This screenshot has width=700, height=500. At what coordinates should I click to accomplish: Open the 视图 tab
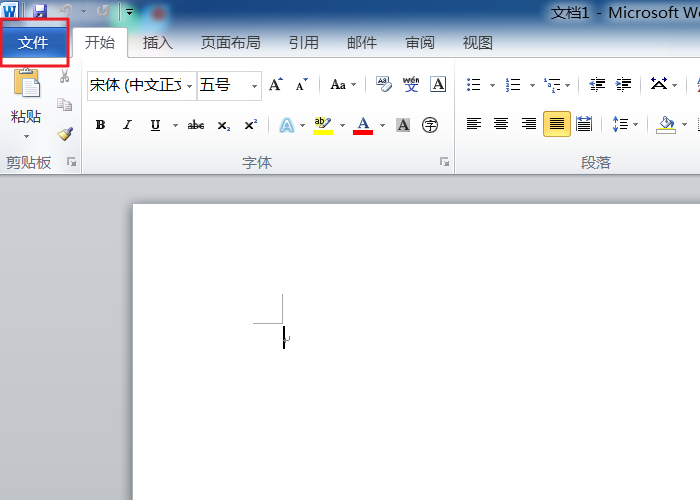click(478, 43)
